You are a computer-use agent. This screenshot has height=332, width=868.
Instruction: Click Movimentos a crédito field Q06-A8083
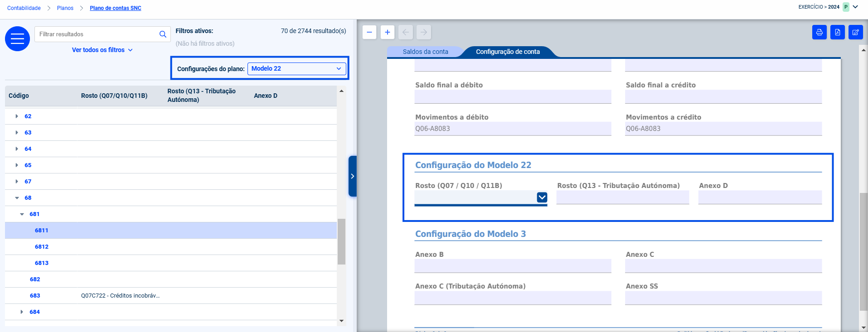click(x=723, y=129)
